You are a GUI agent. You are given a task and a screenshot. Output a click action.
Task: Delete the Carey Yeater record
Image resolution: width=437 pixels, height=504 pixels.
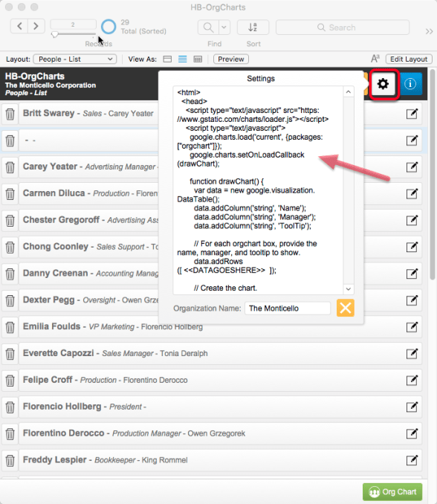[10, 167]
